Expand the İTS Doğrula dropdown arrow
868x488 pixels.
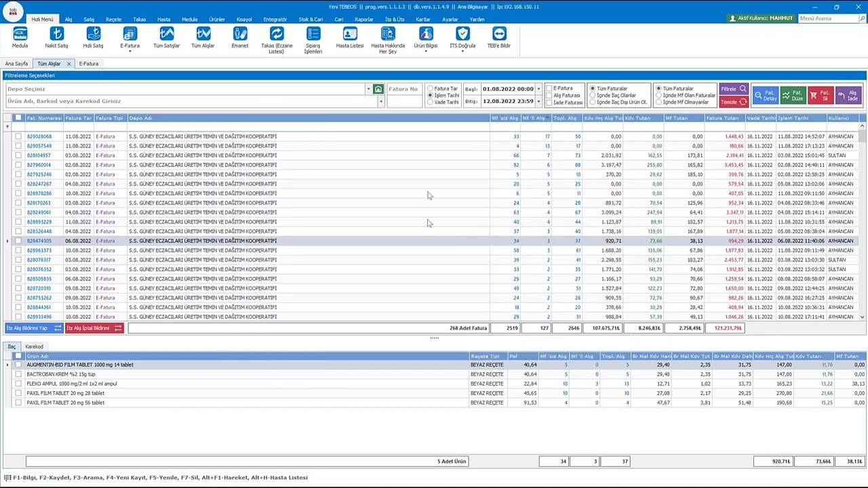tap(462, 52)
